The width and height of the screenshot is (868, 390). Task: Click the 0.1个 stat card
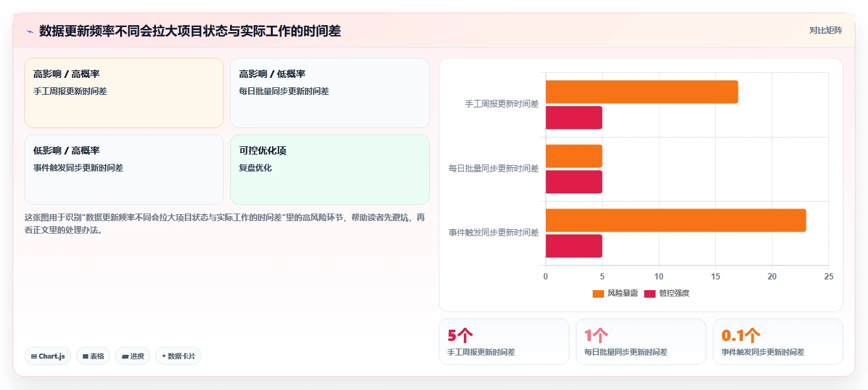(778, 342)
